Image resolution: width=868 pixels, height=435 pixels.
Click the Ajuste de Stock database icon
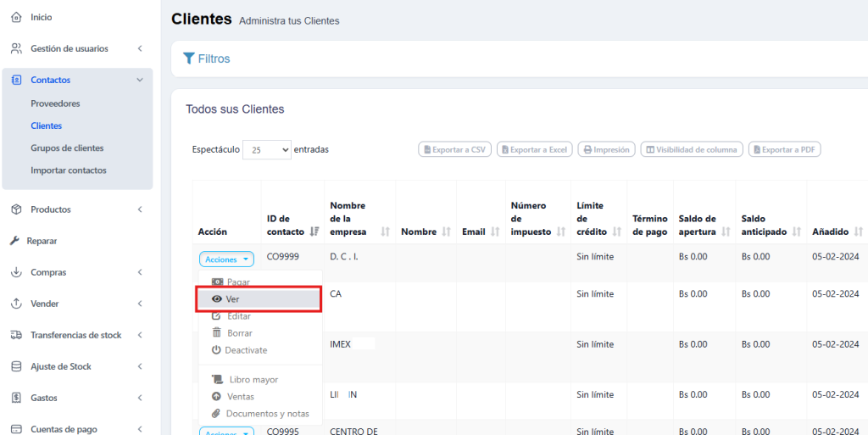pyautogui.click(x=16, y=366)
